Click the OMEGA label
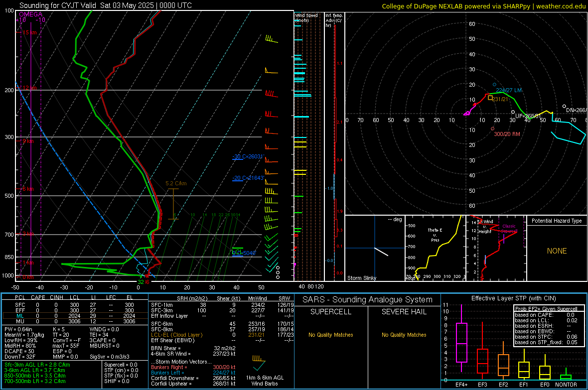The height and width of the screenshot is (390, 588). coord(30,14)
